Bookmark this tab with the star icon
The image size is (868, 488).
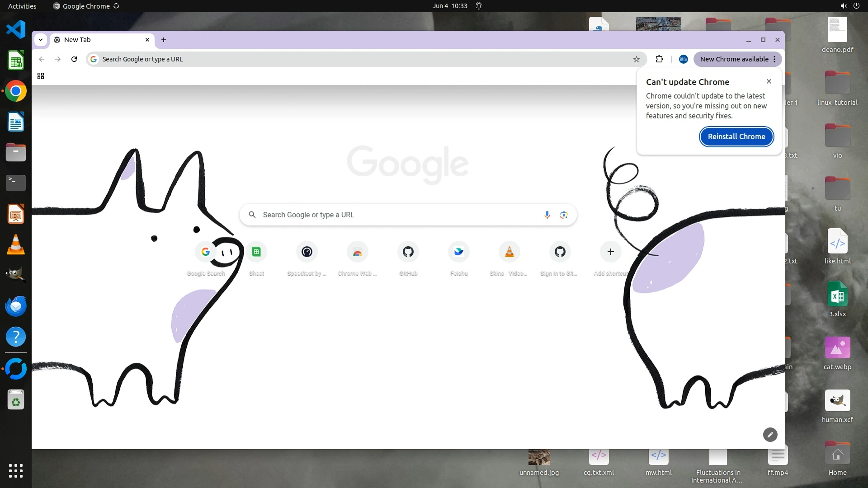[x=637, y=59]
